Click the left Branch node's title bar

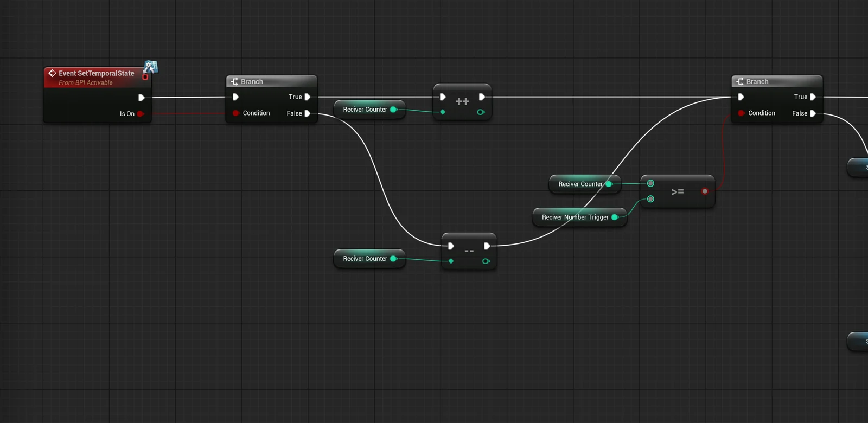click(271, 81)
